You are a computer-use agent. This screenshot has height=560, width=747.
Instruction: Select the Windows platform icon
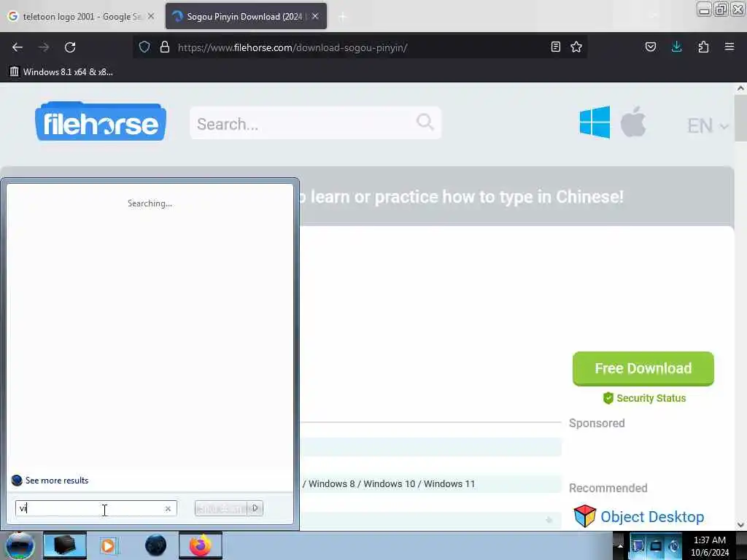[x=595, y=122]
